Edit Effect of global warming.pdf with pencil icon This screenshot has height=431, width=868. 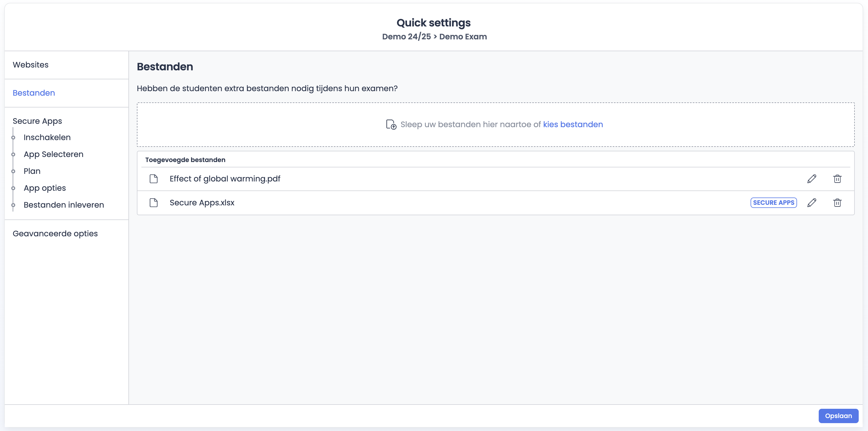812,179
